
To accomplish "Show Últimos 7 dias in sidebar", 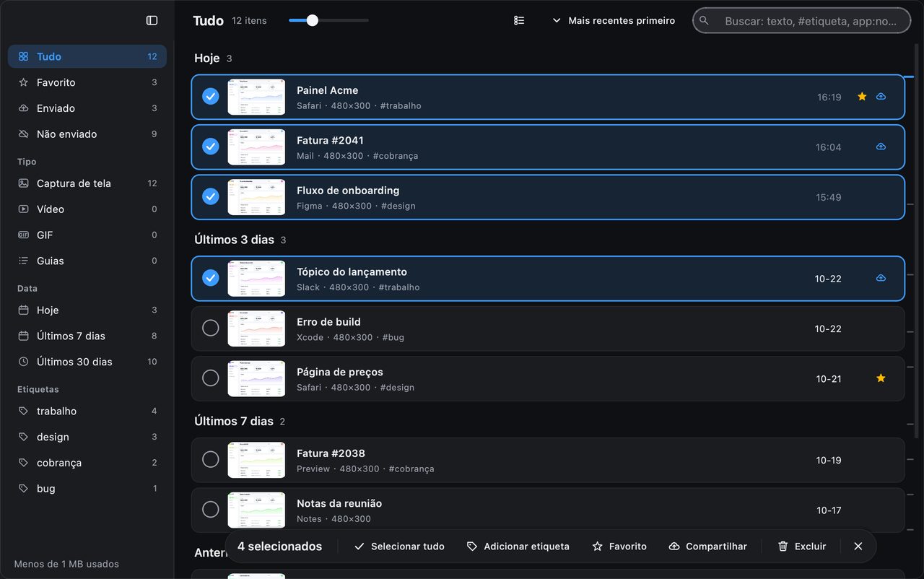I will tap(87, 336).
